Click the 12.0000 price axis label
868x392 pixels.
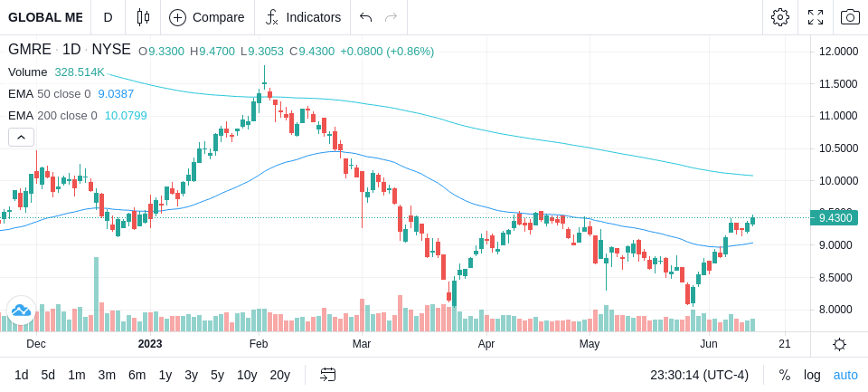(839, 52)
